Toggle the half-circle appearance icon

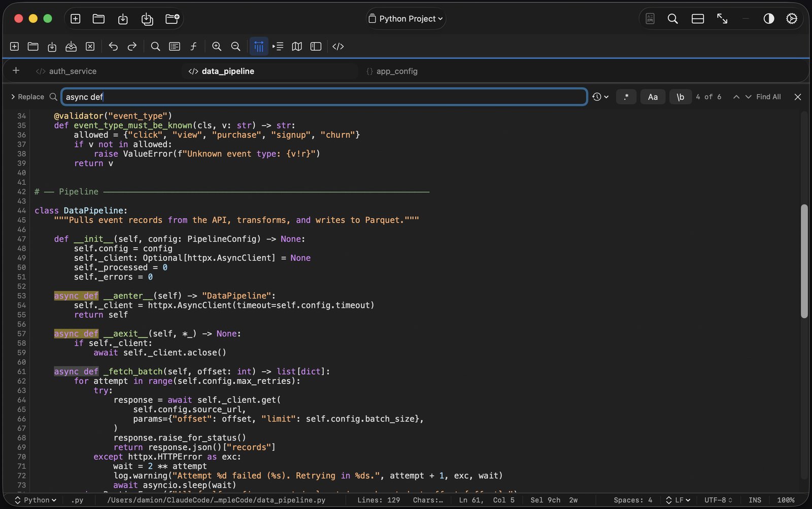click(769, 19)
